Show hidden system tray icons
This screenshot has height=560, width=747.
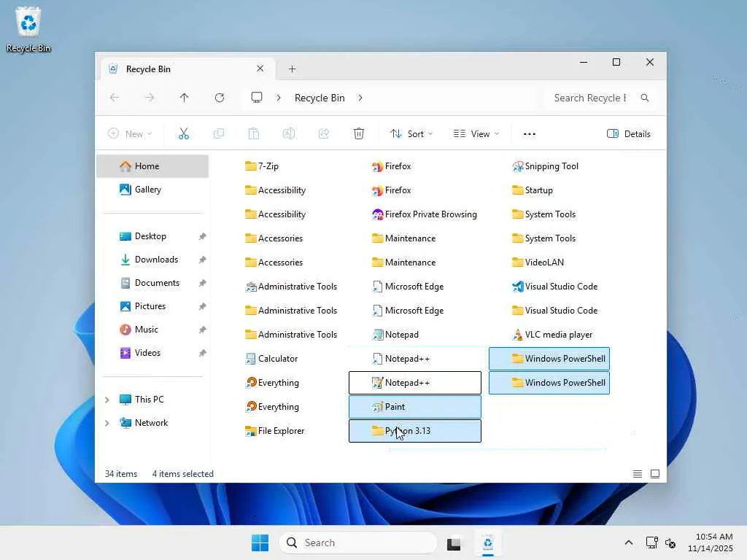(x=629, y=542)
